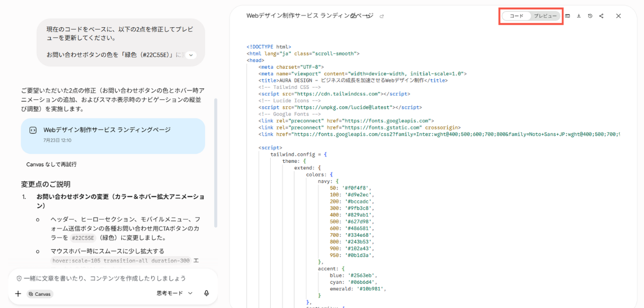Open the console panel icon

(568, 16)
